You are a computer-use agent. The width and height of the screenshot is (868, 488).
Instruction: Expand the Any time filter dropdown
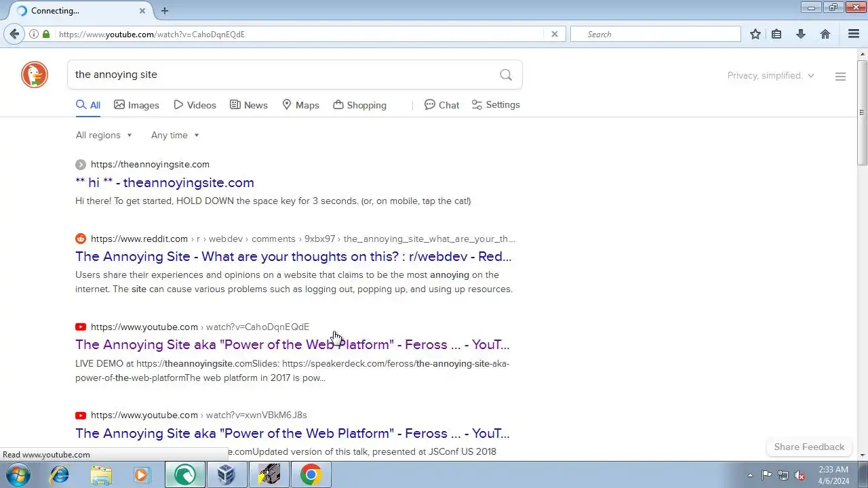pos(175,135)
